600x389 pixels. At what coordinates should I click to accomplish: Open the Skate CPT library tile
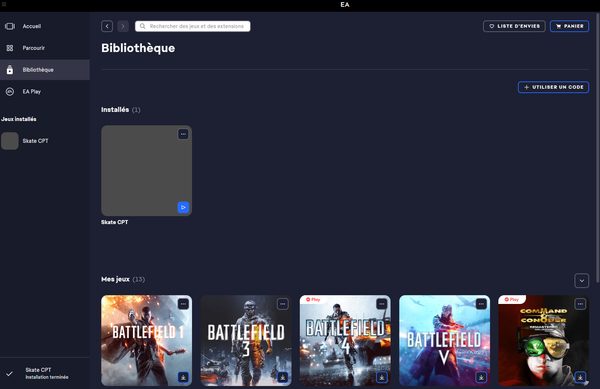click(x=147, y=171)
